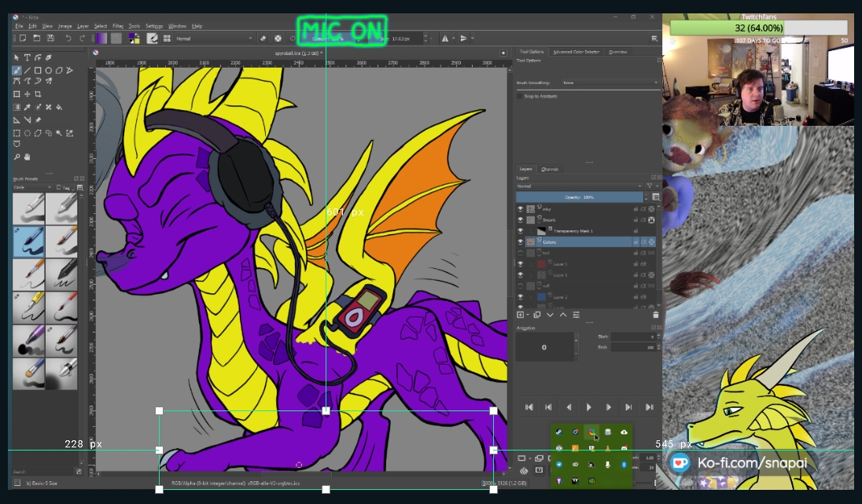
Task: Select the Crop tool
Action: 38,94
